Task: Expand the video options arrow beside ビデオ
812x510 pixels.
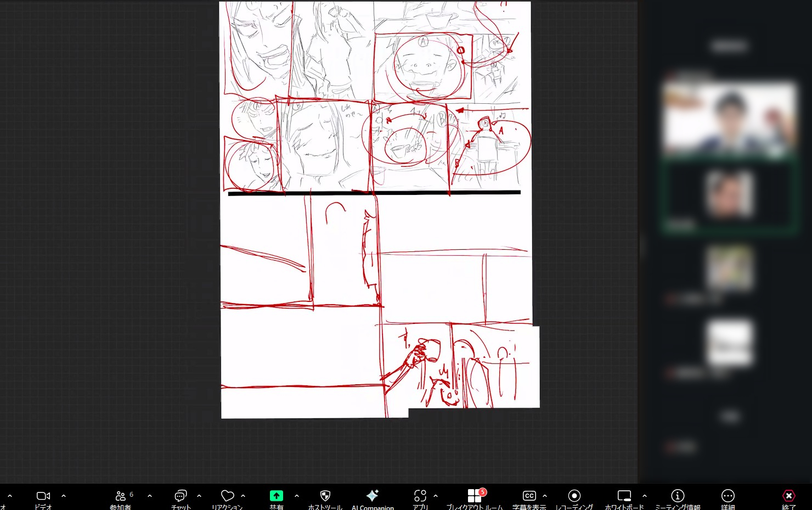Action: tap(64, 496)
